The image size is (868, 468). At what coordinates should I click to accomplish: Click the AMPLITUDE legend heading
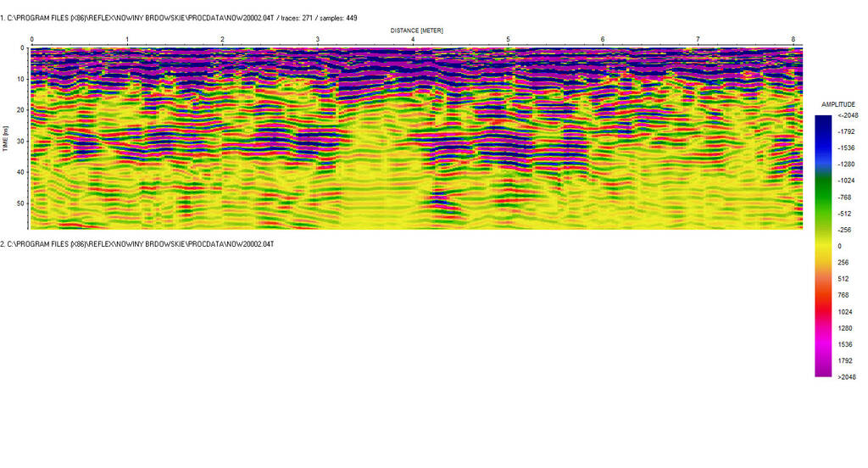click(838, 104)
